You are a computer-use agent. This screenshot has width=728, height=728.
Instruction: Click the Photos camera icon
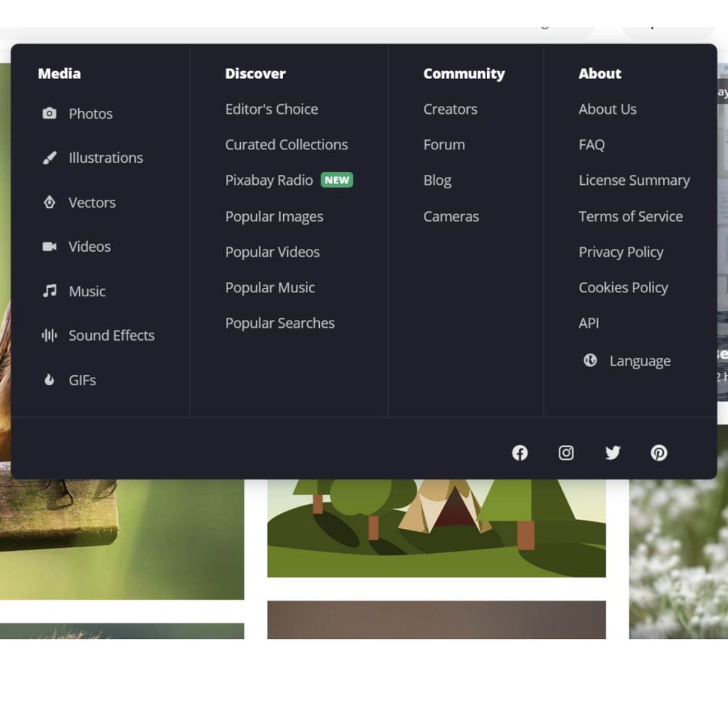pyautogui.click(x=49, y=114)
